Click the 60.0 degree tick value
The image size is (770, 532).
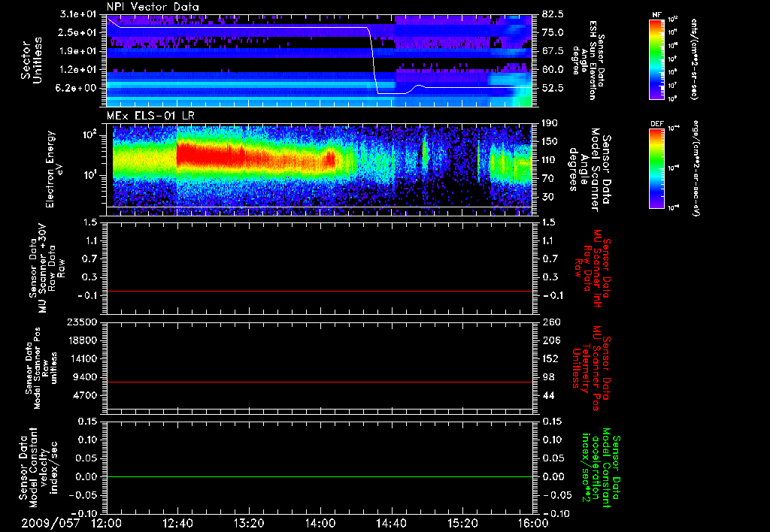(552, 70)
